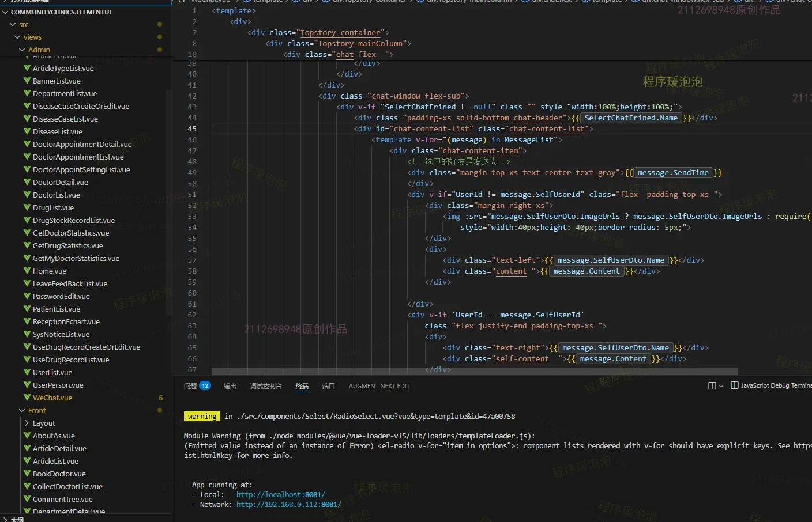Viewport: 812px width, 522px height.
Task: Open CollectDoctorList.vue file
Action: 67,486
